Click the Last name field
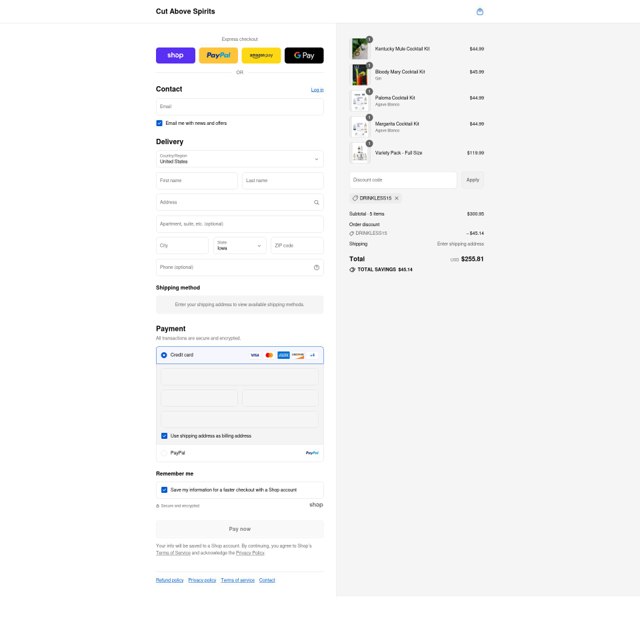 (283, 180)
